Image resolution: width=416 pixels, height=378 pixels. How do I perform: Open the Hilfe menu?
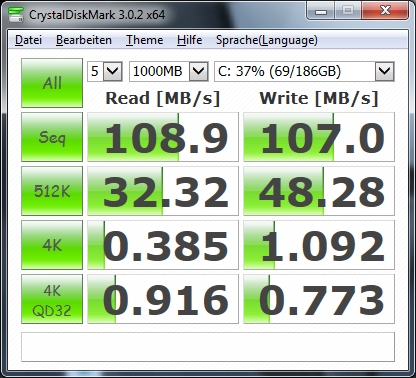pyautogui.click(x=189, y=40)
